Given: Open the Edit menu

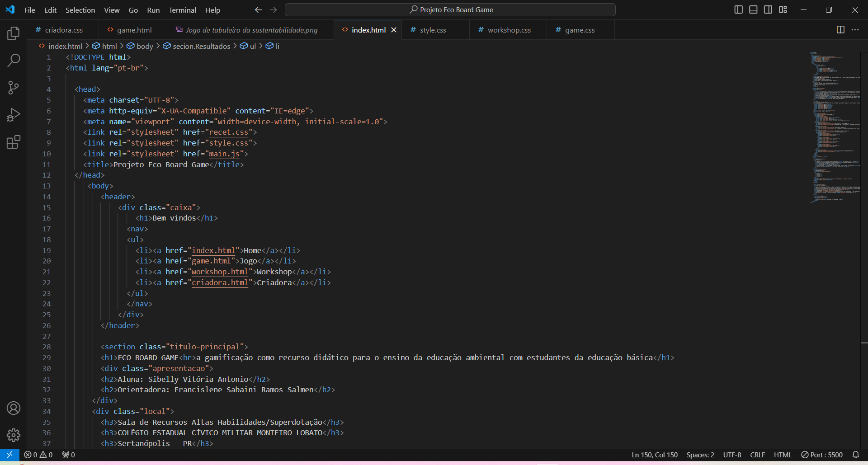Looking at the screenshot, I should [x=50, y=10].
